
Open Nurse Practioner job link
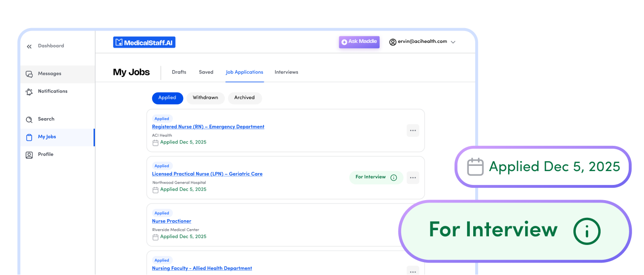click(171, 221)
